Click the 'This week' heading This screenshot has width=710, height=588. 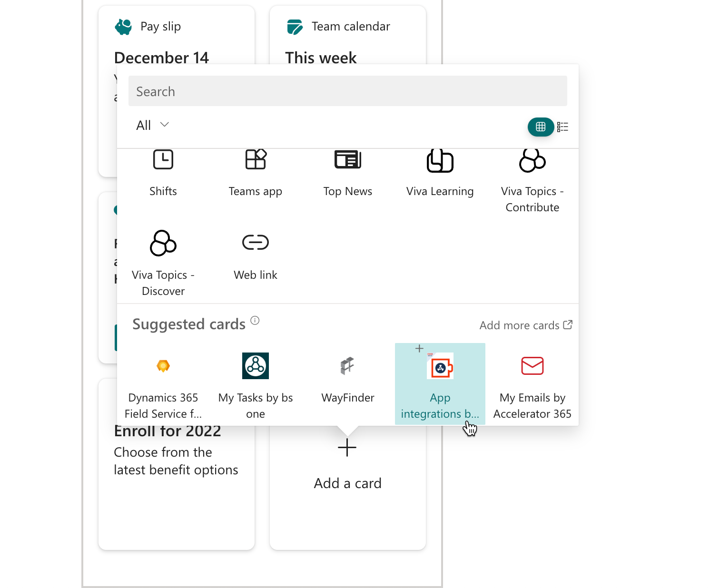click(321, 58)
